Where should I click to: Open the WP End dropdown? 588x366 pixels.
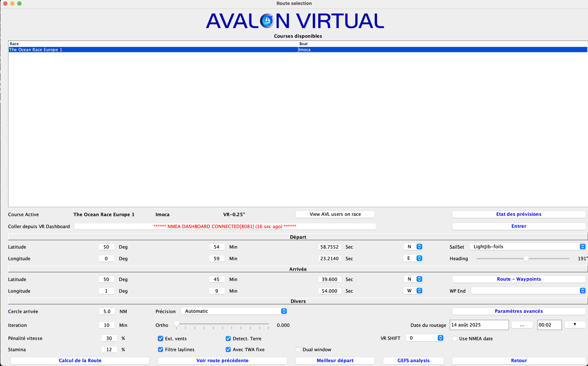[528, 291]
